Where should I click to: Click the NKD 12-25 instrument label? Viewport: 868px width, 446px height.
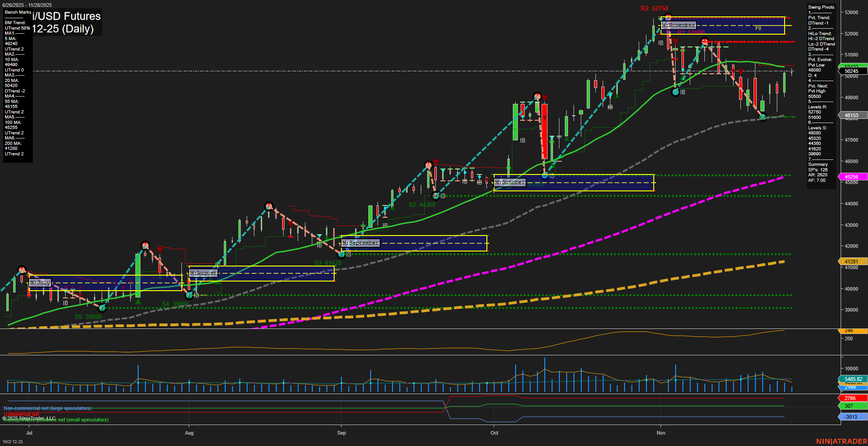[13, 441]
